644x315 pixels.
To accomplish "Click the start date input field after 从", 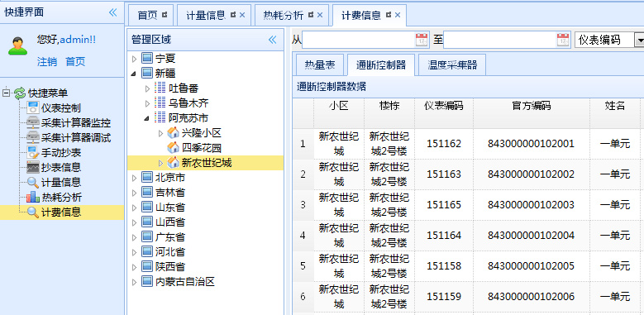I will pyautogui.click(x=359, y=40).
